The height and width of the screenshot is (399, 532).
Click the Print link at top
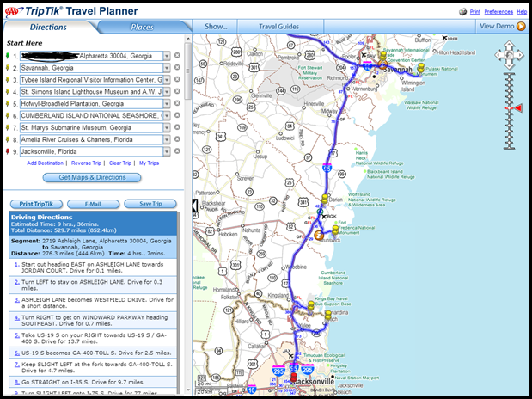pos(475,12)
